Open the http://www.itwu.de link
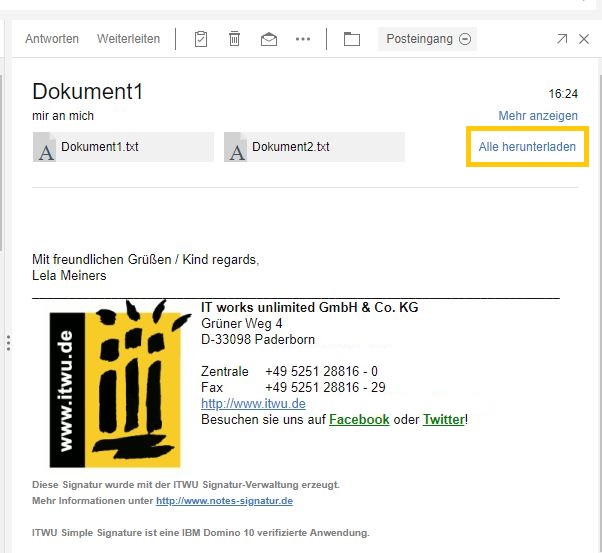The image size is (602, 553). 253,404
